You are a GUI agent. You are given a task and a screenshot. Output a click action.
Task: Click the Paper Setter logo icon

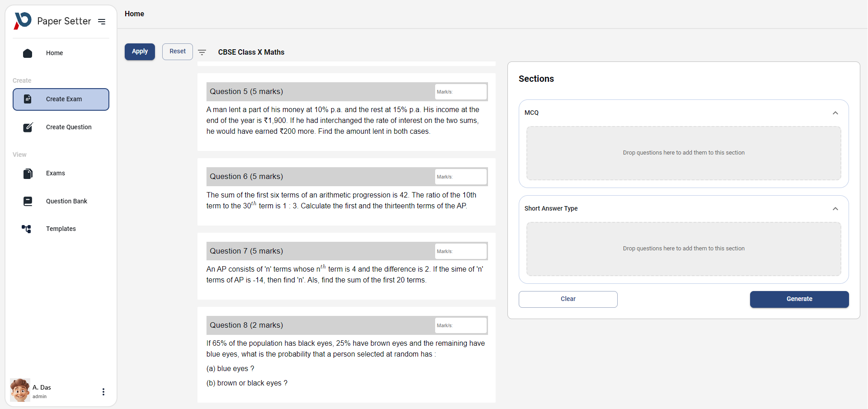23,21
